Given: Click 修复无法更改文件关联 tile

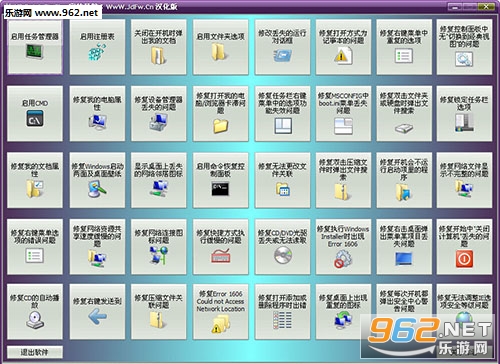Looking at the screenshot, I should pyautogui.click(x=282, y=180).
